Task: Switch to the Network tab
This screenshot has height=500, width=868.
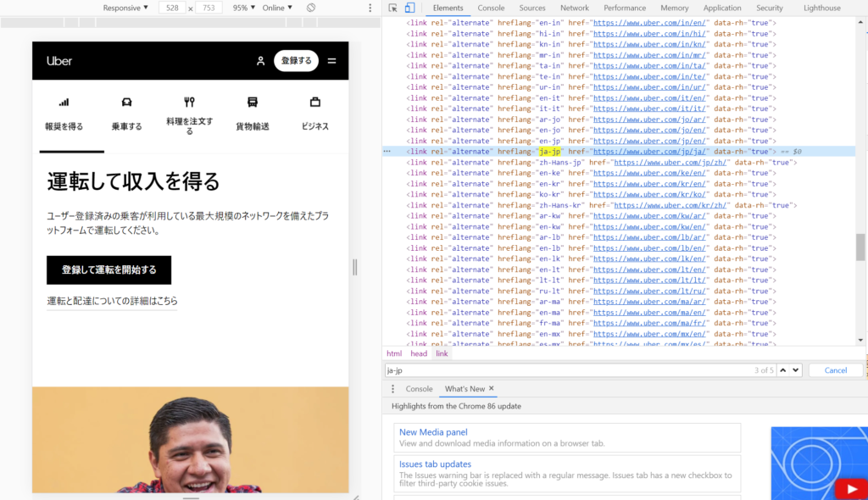Action: click(574, 8)
